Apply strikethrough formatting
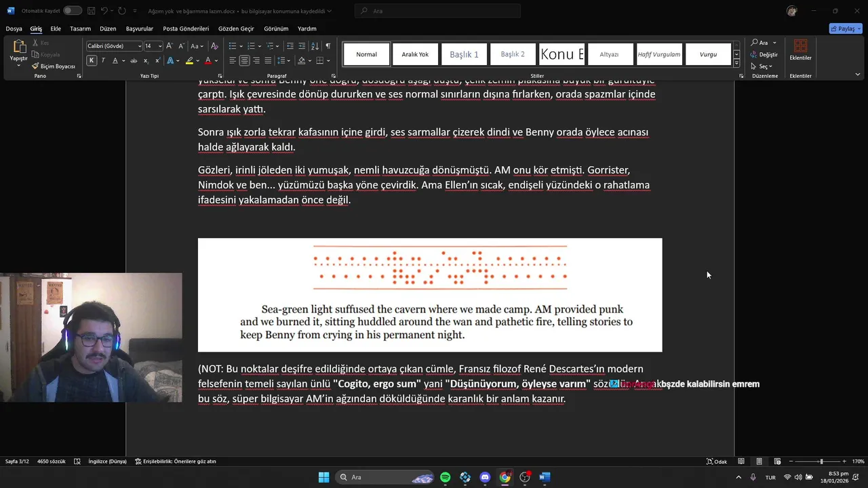The image size is (868, 488). coord(134,60)
